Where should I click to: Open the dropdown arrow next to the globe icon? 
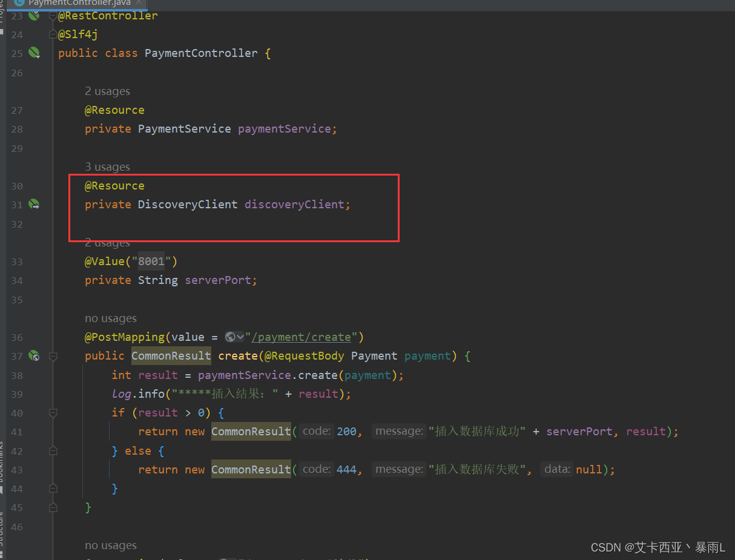click(x=240, y=337)
